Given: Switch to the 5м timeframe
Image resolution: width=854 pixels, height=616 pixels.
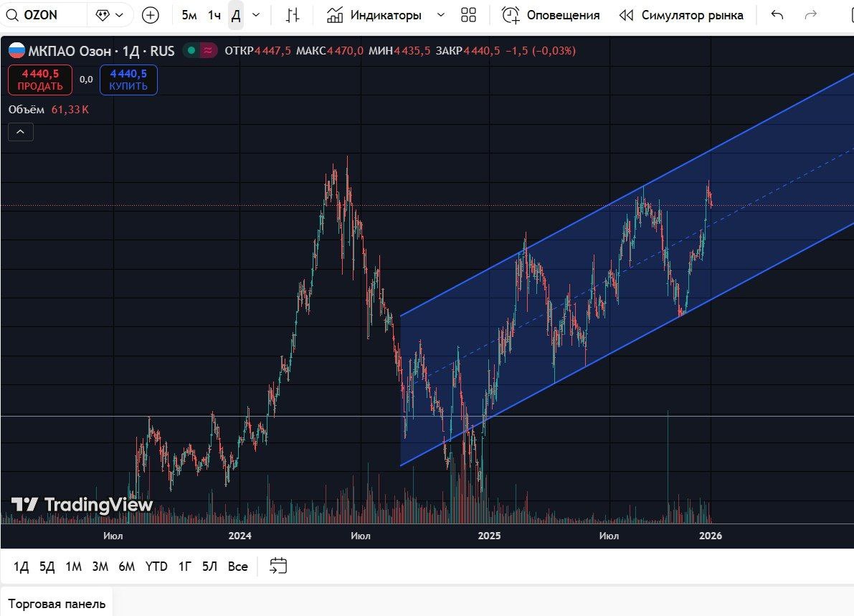Looking at the screenshot, I should [189, 15].
